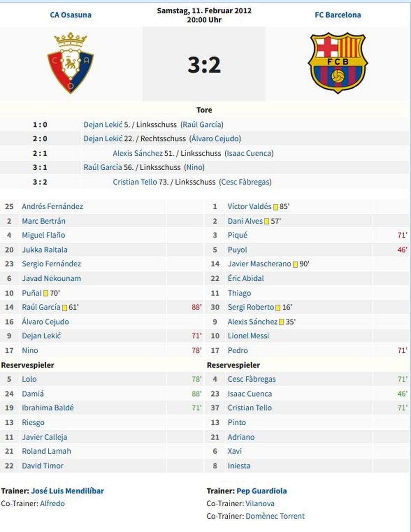The width and height of the screenshot is (411, 532).
Task: Click the 3:2 final score box
Action: [x=204, y=64]
